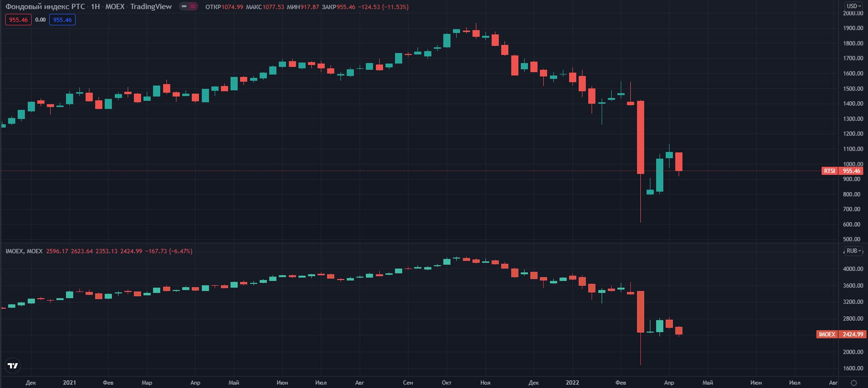Click the red 955.46 price scale tag
The image size is (868, 388).
tap(851, 171)
